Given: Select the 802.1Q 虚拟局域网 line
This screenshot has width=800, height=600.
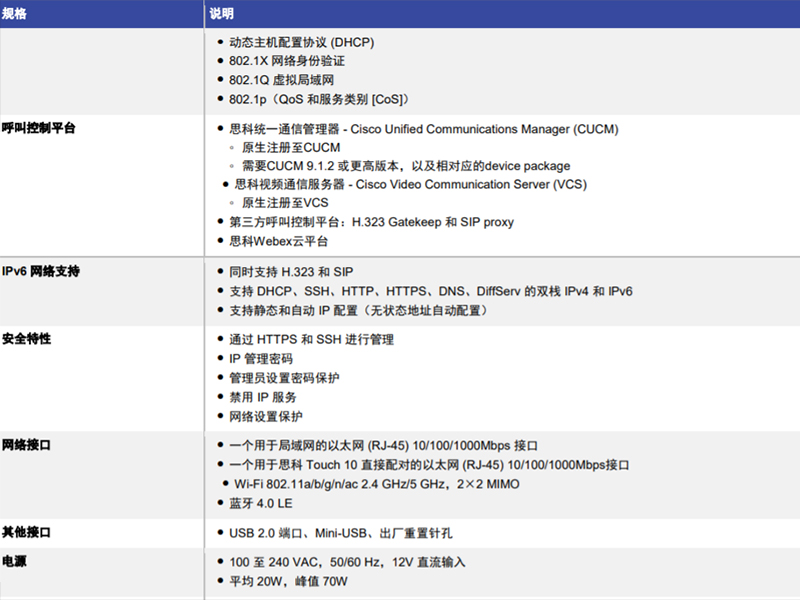Looking at the screenshot, I should point(282,80).
